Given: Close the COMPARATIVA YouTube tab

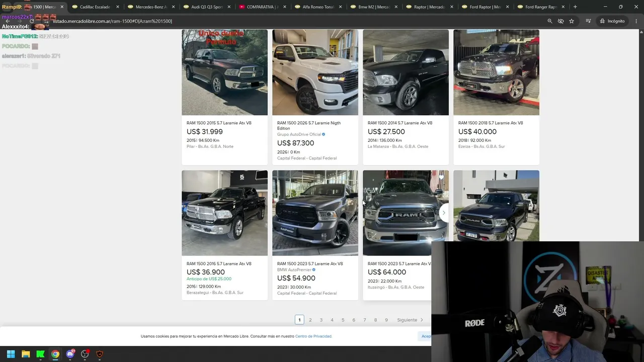Looking at the screenshot, I should pyautogui.click(x=285, y=7).
